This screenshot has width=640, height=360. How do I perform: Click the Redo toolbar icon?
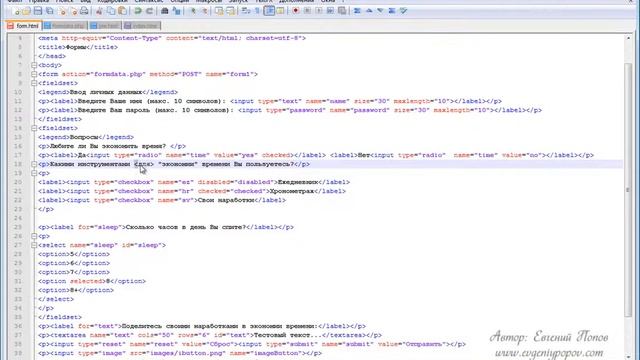[x=149, y=11]
